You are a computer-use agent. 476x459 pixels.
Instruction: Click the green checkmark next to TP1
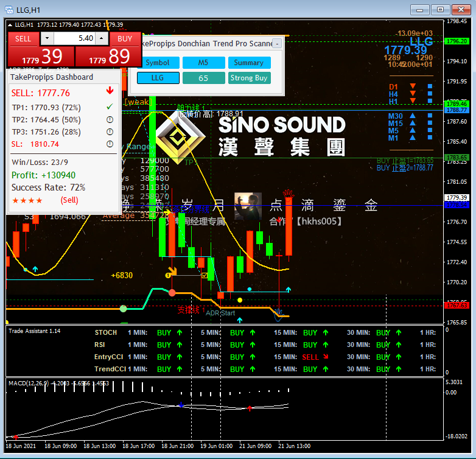110,107
